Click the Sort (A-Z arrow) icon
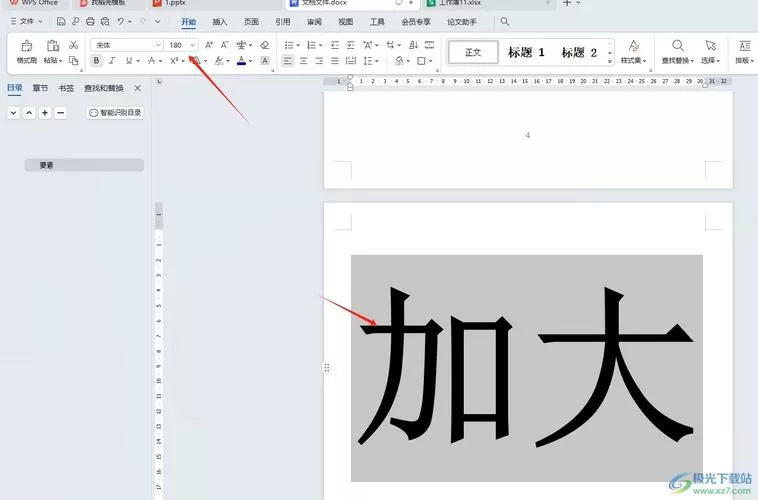 click(x=413, y=45)
